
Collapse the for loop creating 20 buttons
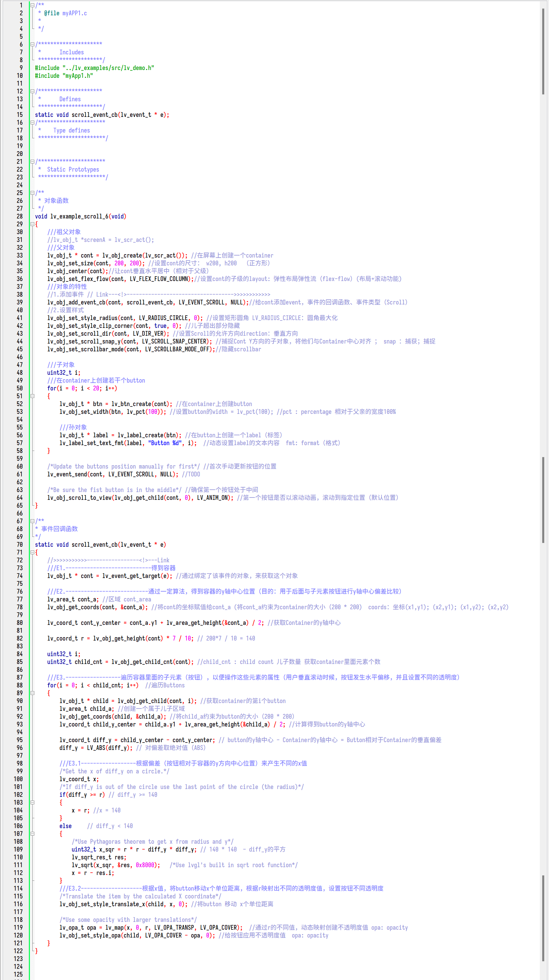[x=32, y=396]
